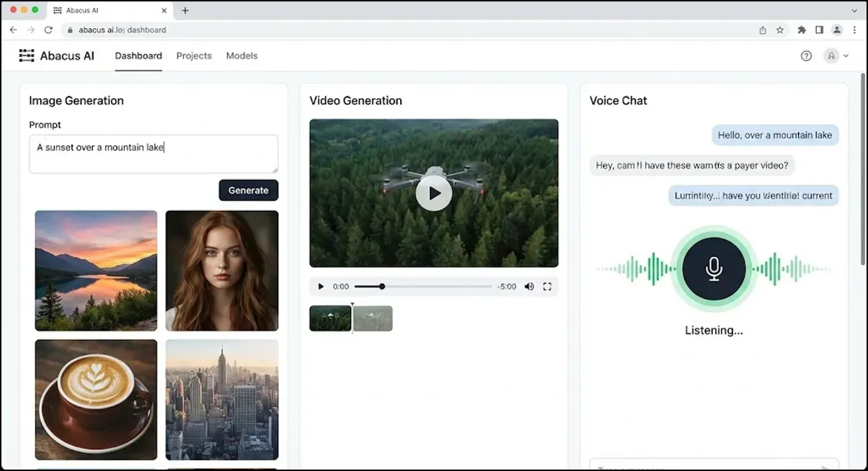Click inside the image Prompt text field
The width and height of the screenshot is (868, 471).
click(153, 153)
